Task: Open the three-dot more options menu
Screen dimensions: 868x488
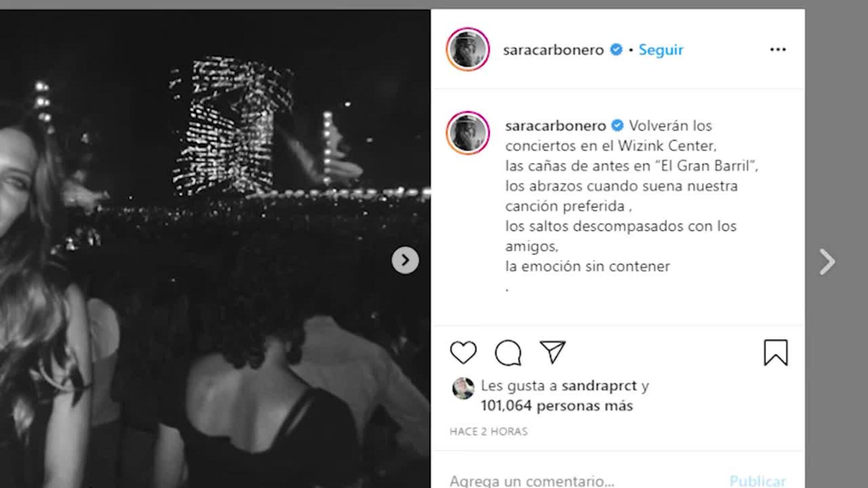Action: coord(778,49)
